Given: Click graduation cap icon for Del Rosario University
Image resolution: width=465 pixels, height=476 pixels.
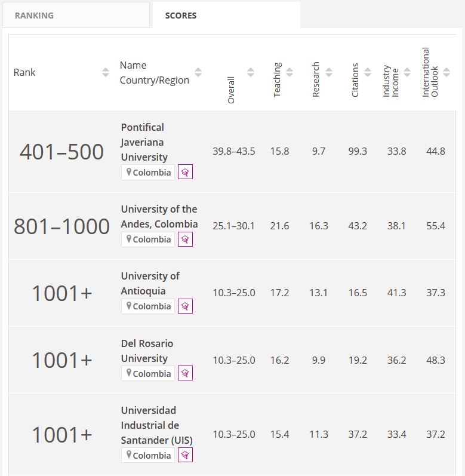Looking at the screenshot, I should click(x=185, y=374).
